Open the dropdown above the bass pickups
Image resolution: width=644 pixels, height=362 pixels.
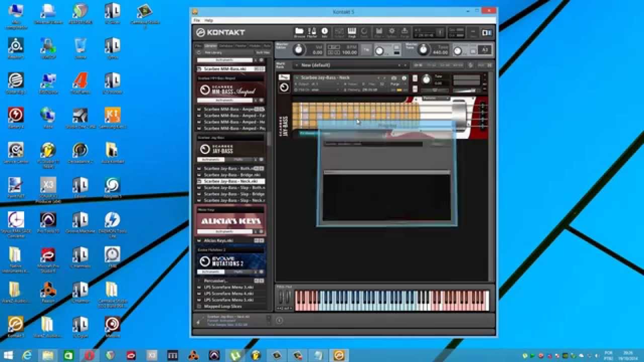click(436, 98)
